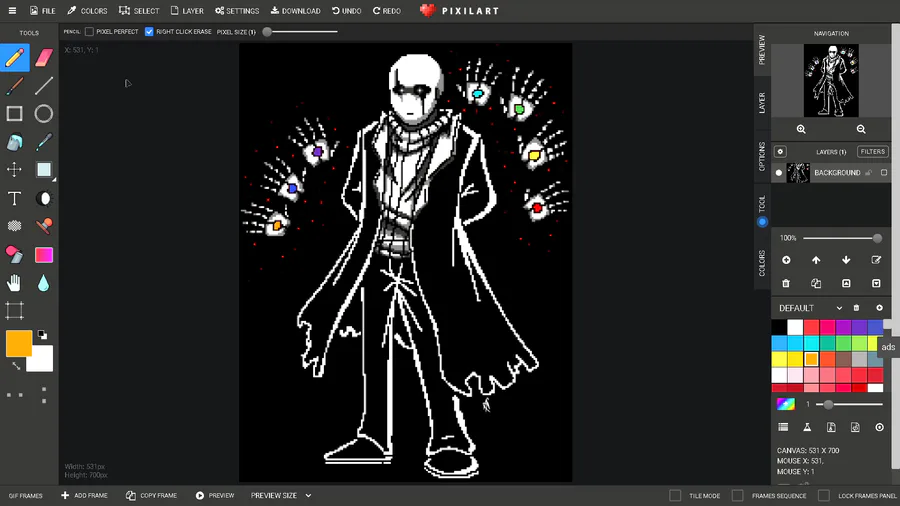Click Undo button
Viewport: 900px width, 506px height.
(347, 11)
